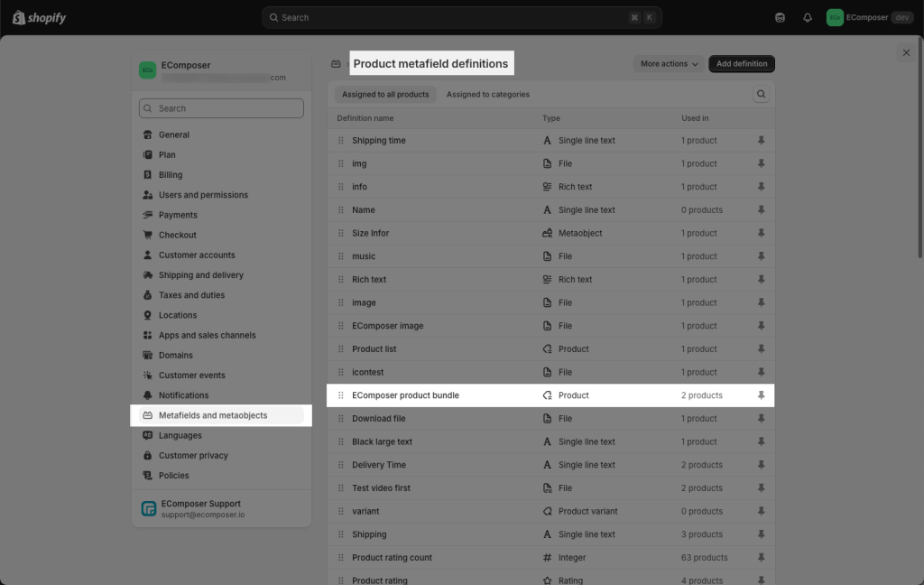Open the Size Infor metafield definition
Viewport: 924px width, 585px height.
click(371, 233)
